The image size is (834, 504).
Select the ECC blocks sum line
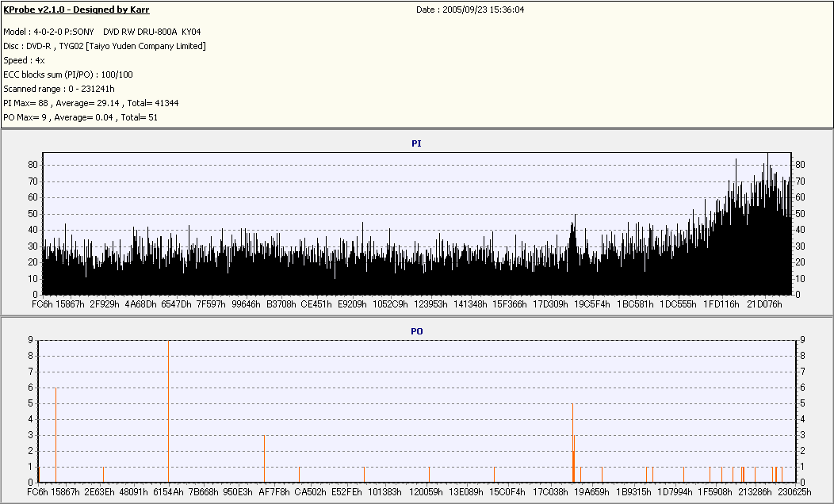tap(67, 74)
